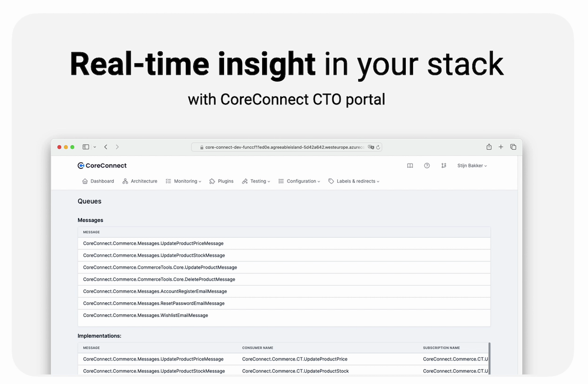Open the Plugins page link
This screenshot has width=588, height=384.
pyautogui.click(x=221, y=181)
